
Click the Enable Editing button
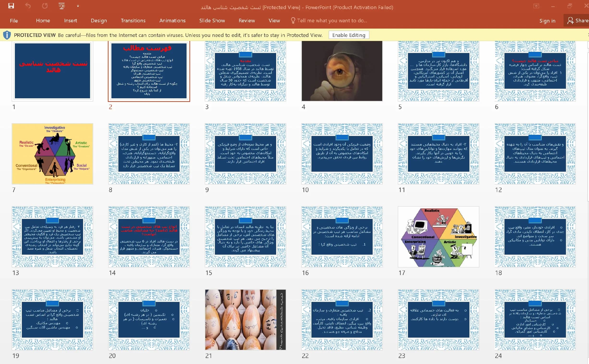[x=349, y=35]
